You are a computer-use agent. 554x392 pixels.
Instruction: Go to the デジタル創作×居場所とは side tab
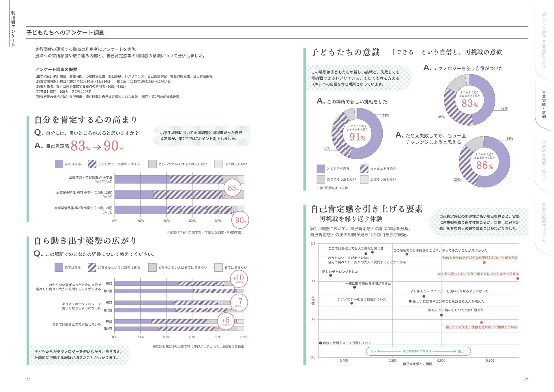coord(544,40)
